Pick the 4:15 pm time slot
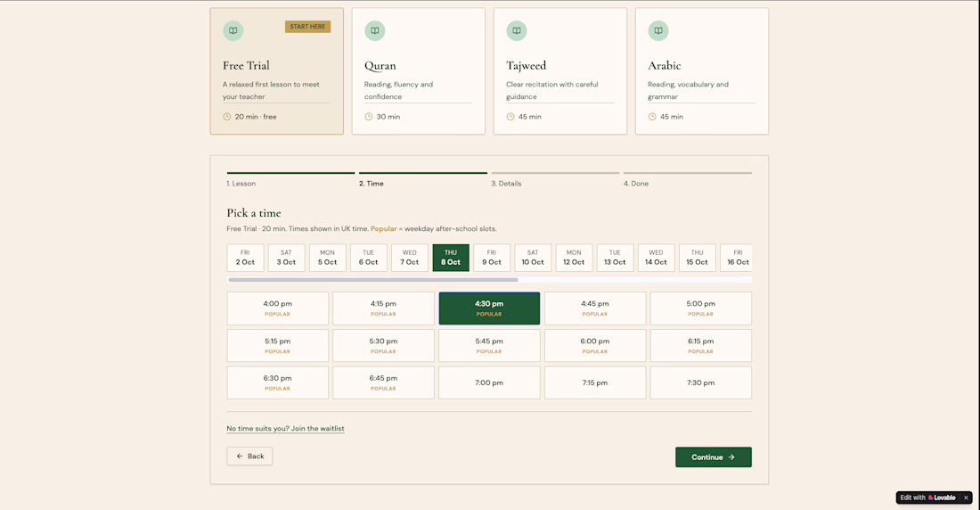Viewport: 980px width, 510px height. coord(383,308)
